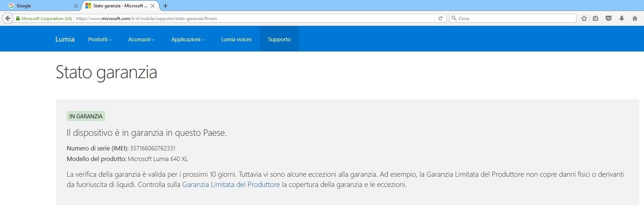Select the Supporto navigation item
This screenshot has height=222, width=644.
click(279, 39)
